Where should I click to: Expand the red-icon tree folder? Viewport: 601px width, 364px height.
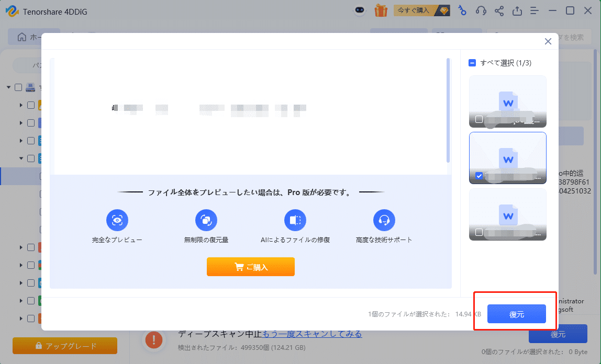(21, 247)
